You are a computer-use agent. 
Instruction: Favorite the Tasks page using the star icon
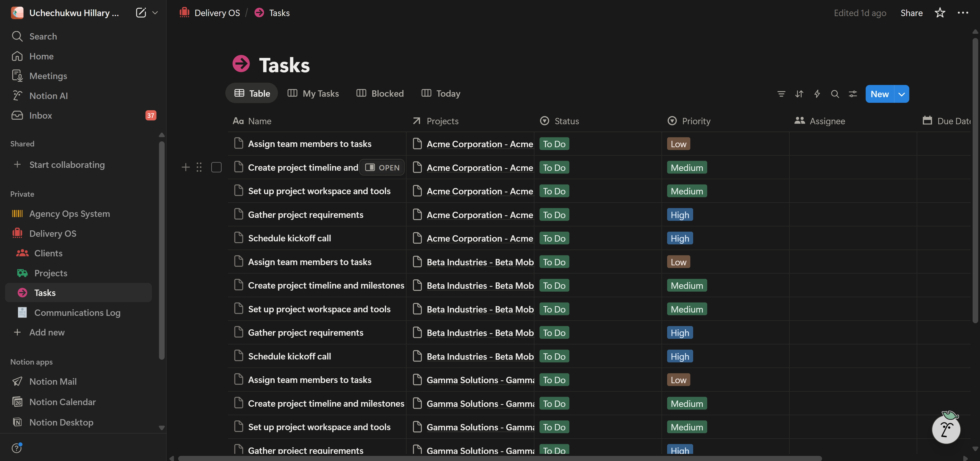click(x=940, y=13)
